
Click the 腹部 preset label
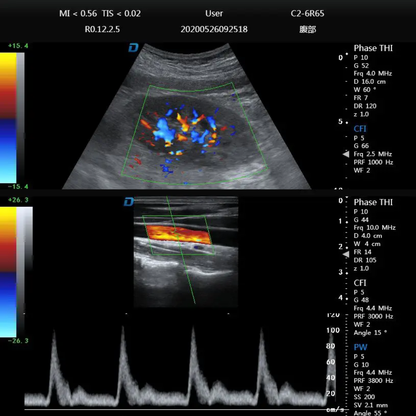307,29
